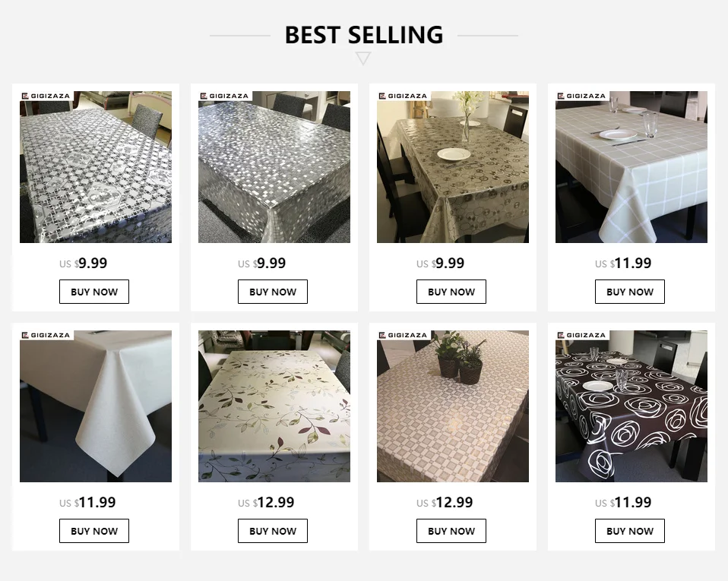Buy the plain white $11.99 tablecloth
Screen dimensions: 728x581
tap(94, 531)
